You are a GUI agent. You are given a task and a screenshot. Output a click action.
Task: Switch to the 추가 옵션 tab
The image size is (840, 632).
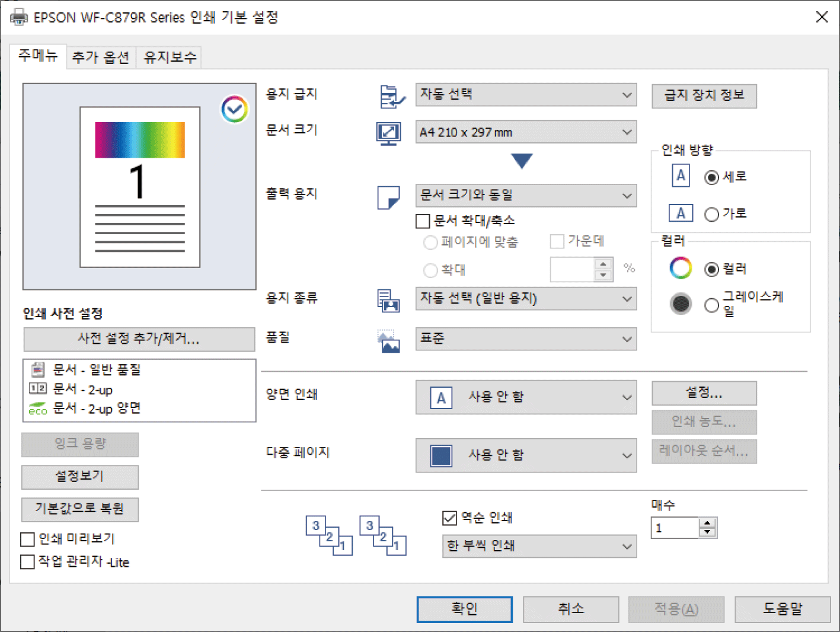pyautogui.click(x=101, y=58)
